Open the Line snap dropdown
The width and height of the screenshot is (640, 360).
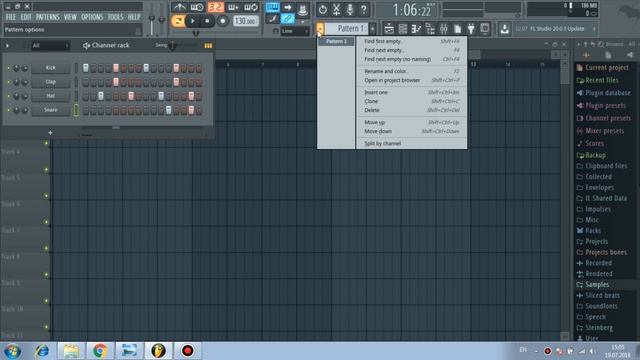[295, 31]
